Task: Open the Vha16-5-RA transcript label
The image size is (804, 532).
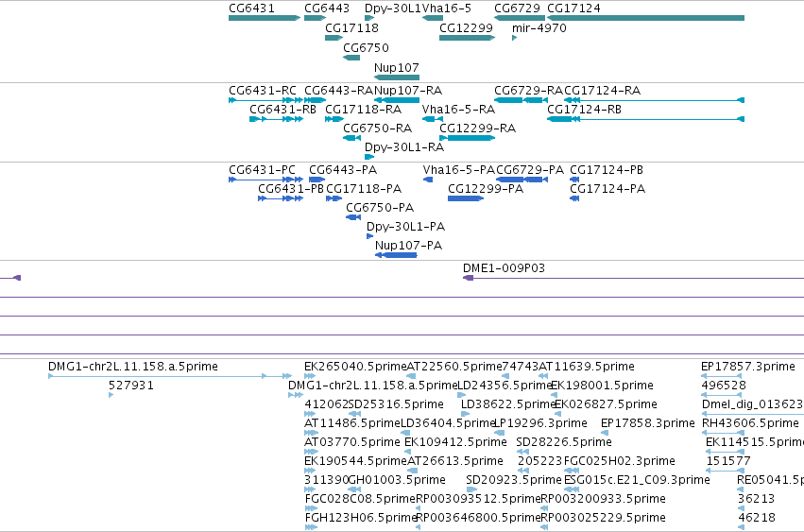Action: point(458,110)
